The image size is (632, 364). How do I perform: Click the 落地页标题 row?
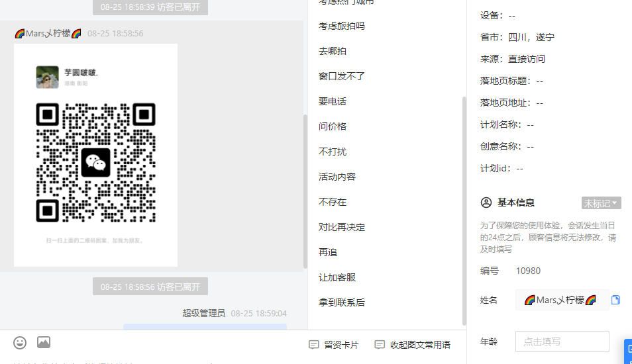point(511,81)
